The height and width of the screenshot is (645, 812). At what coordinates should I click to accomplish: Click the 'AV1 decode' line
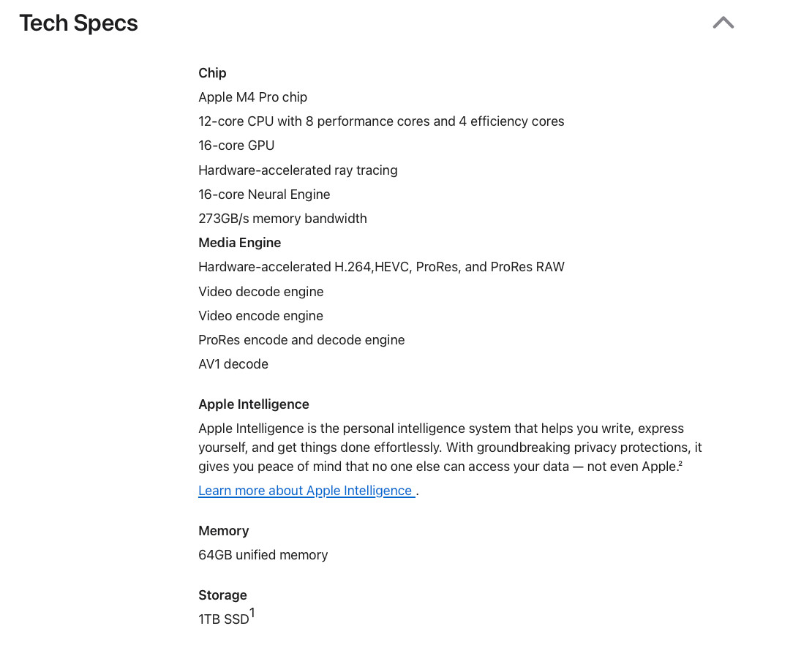[233, 364]
